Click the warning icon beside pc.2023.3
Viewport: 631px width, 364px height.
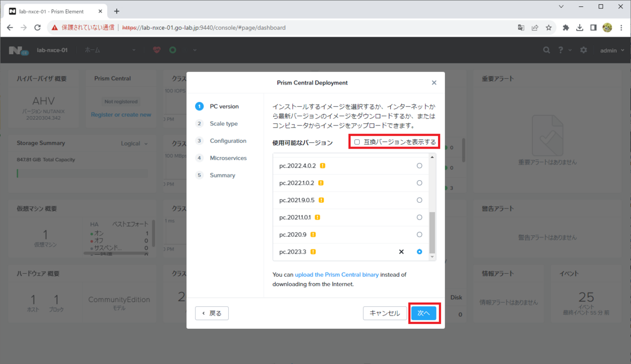click(x=313, y=252)
